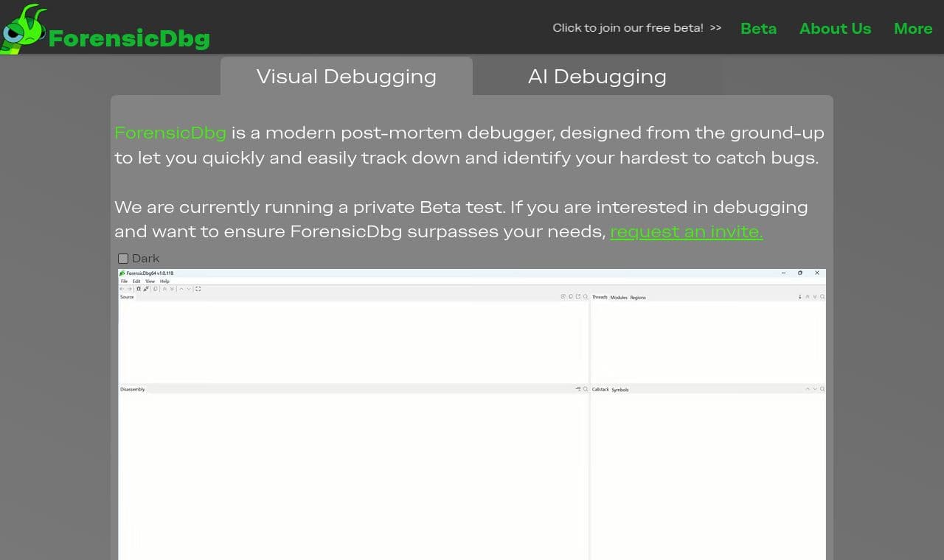The width and height of the screenshot is (944, 560).
Task: Click the ForensicDbg64 app icon in title bar
Action: click(x=122, y=273)
